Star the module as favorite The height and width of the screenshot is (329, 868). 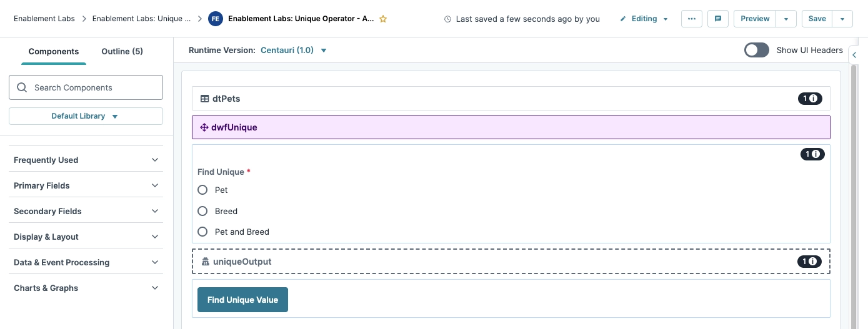coord(383,19)
